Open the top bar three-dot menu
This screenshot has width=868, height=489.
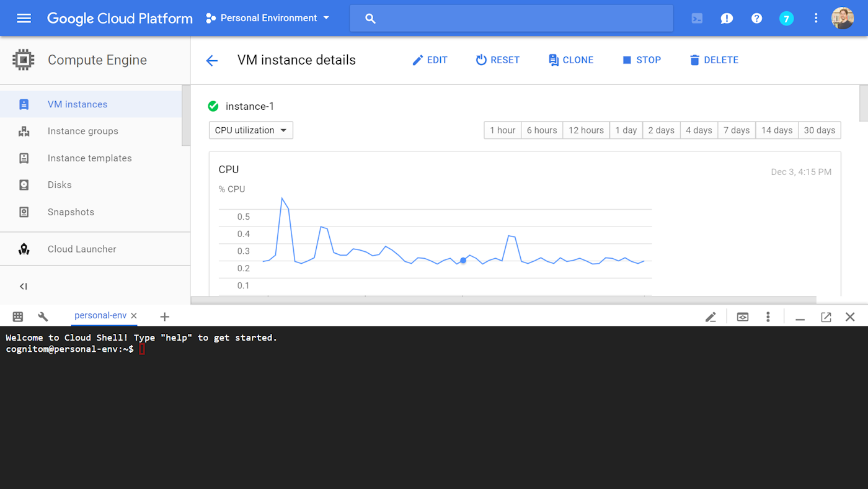(816, 19)
